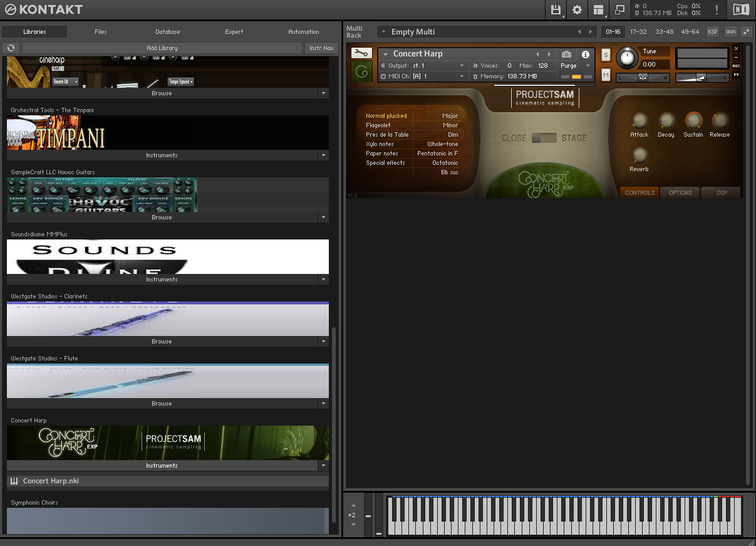The width and height of the screenshot is (756, 546).
Task: Expand the Timpani library options arrow
Action: (x=323, y=155)
